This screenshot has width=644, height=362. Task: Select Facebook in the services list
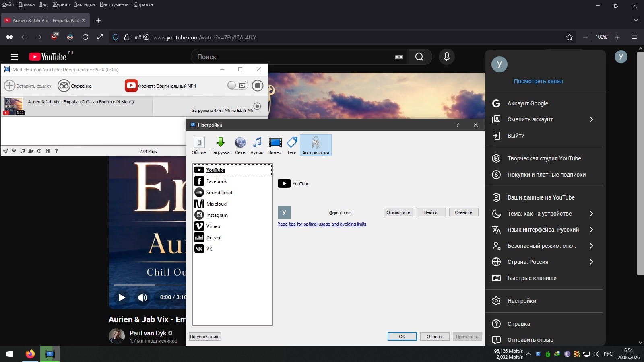(x=232, y=181)
